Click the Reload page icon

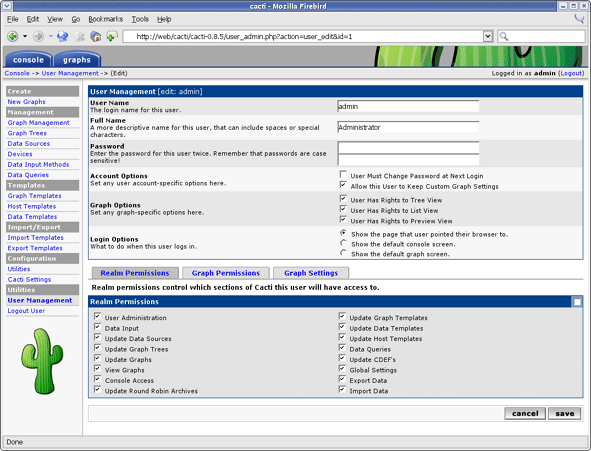pos(63,37)
